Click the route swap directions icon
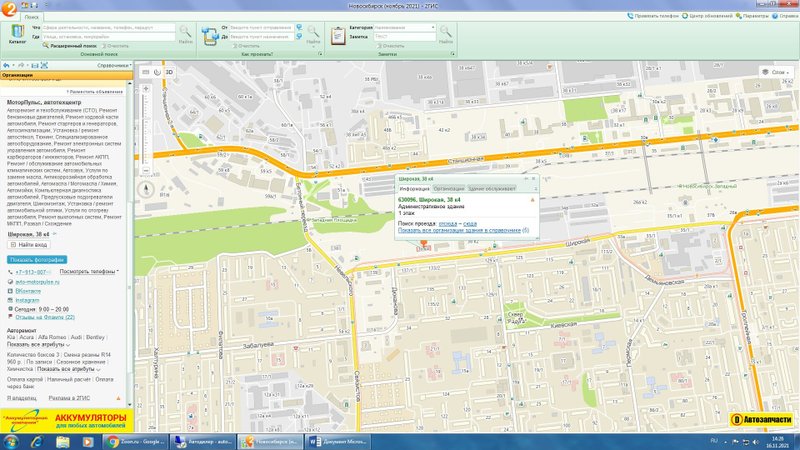Image resolution: width=800 pixels, height=450 pixels. 210,36
